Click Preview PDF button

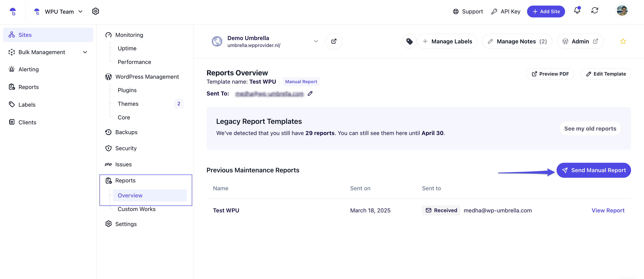[550, 74]
